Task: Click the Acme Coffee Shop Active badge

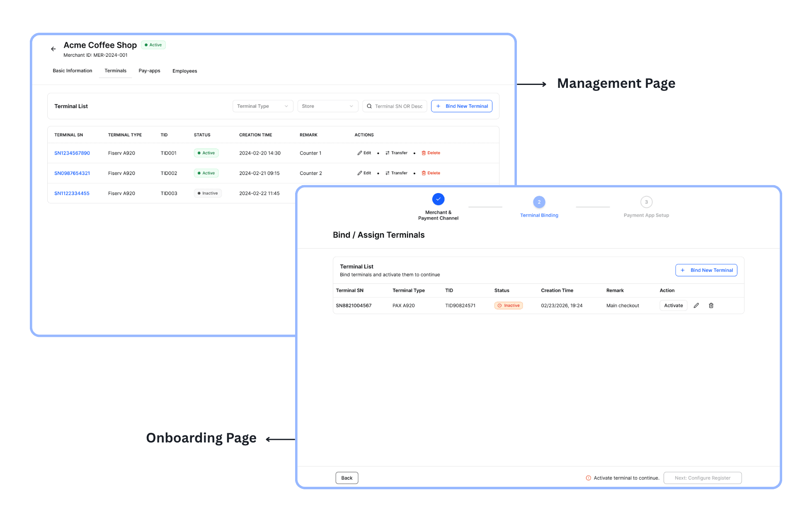Action: click(153, 45)
